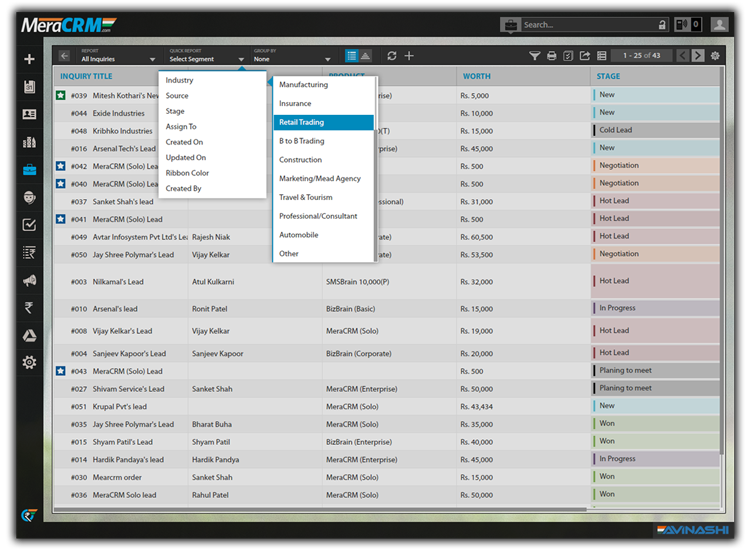Open the Report All Inquiries dropdown
The image size is (750, 550).
pos(118,56)
